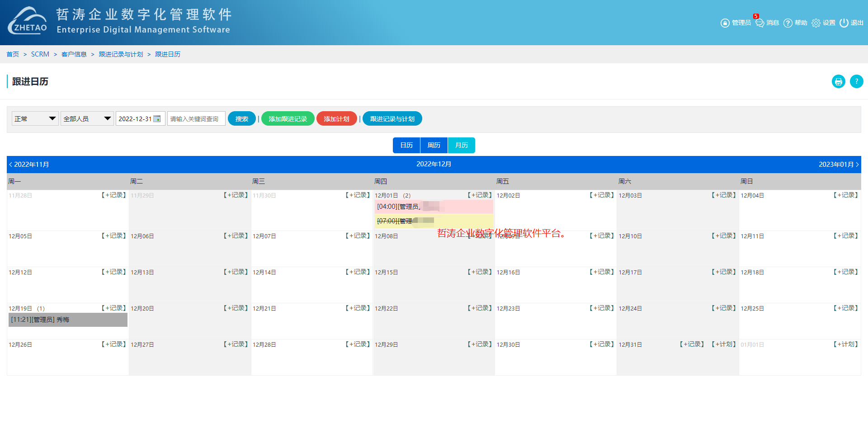The height and width of the screenshot is (438, 868).
Task: Click the round question mark help button
Action: tap(857, 81)
